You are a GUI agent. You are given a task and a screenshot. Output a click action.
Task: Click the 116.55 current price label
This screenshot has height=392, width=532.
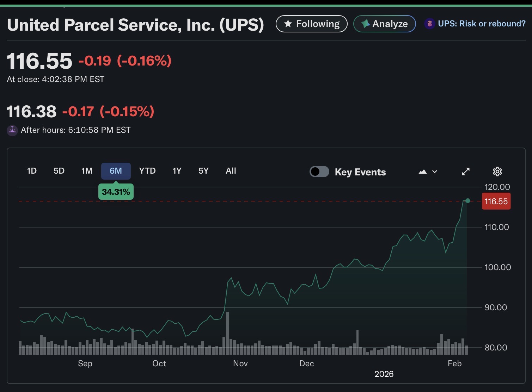click(x=496, y=201)
